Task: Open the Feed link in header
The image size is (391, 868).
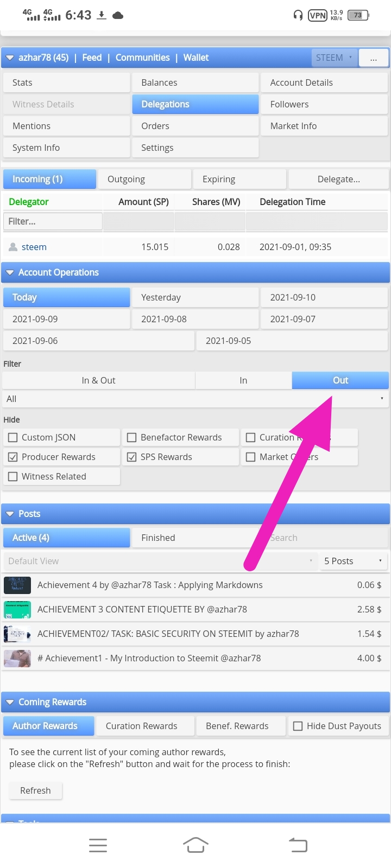Action: pyautogui.click(x=92, y=58)
